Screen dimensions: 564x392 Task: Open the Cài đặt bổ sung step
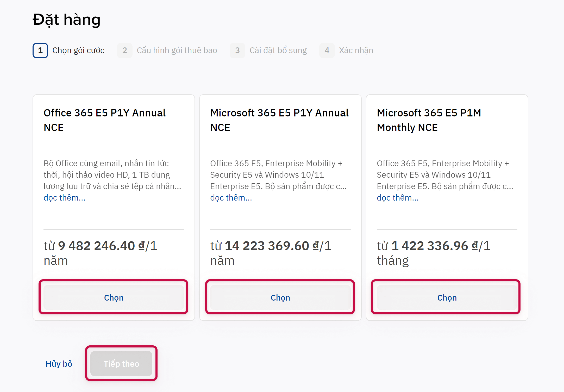pyautogui.click(x=278, y=50)
